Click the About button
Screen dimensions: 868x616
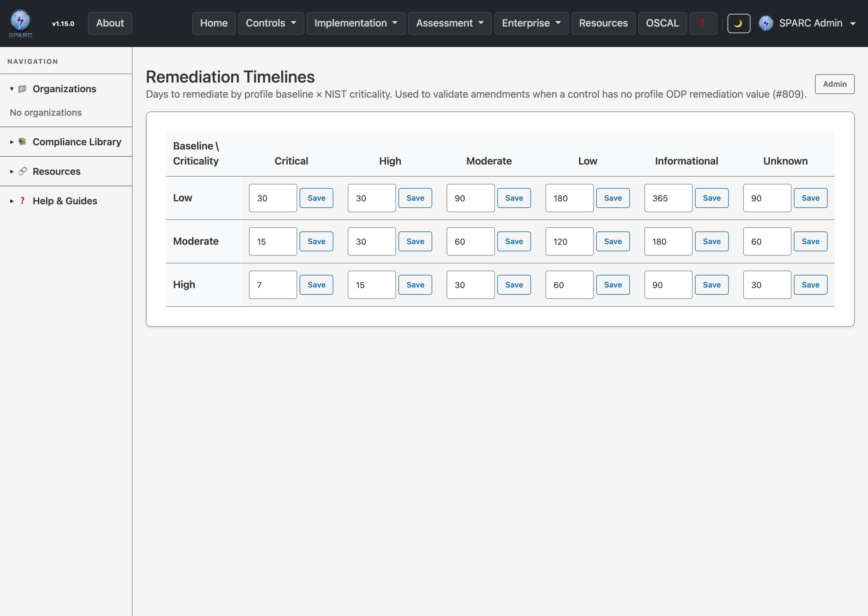point(110,23)
